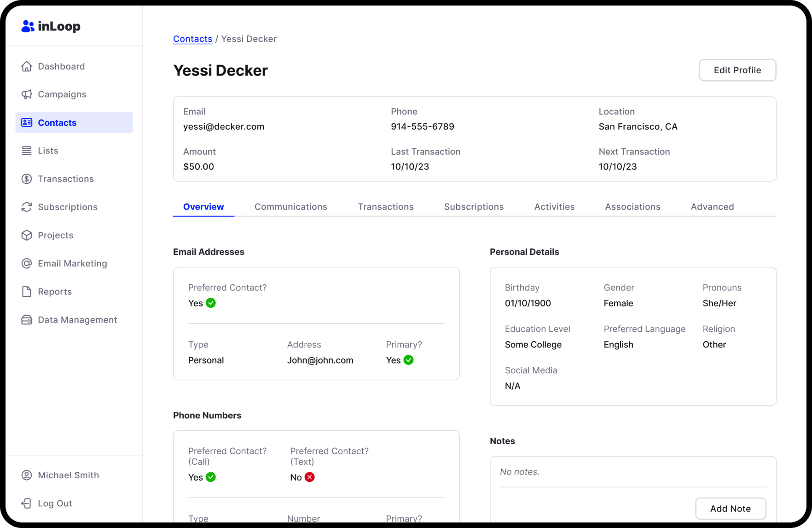Screen dimensions: 812x528
Task: Click green check beside email Primary Yes
Action: click(x=408, y=360)
